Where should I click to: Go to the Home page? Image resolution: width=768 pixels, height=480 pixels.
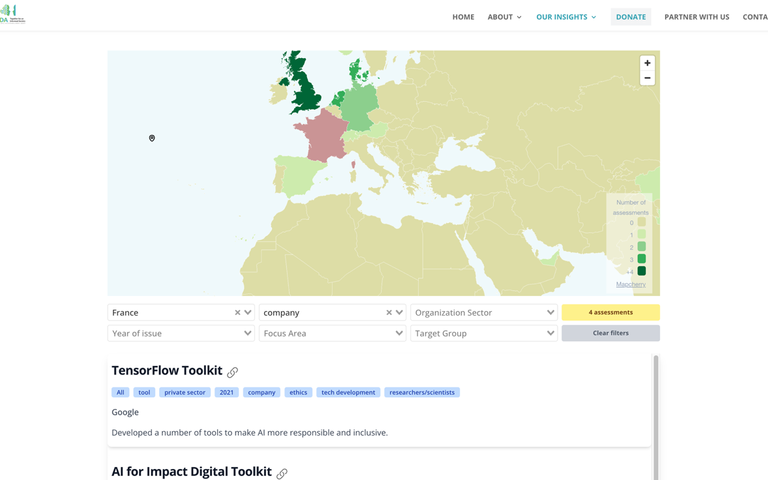(x=463, y=17)
